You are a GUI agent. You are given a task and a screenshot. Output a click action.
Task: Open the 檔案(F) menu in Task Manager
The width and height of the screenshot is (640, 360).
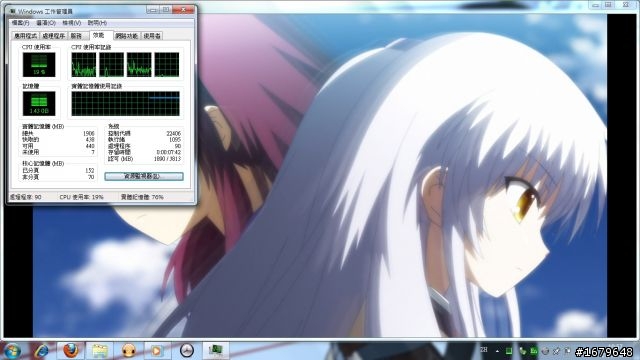click(20, 23)
